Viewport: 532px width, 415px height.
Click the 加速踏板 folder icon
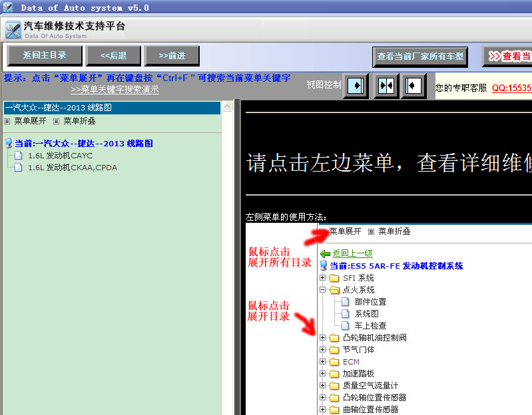(334, 374)
